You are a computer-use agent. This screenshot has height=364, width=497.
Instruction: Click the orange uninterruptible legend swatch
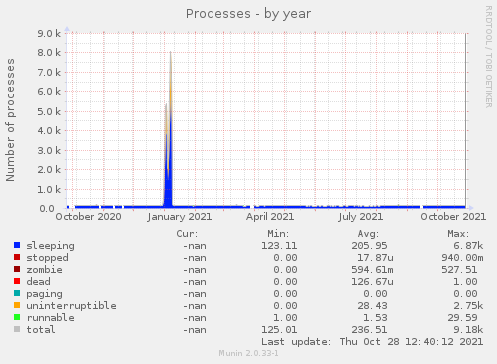(17, 305)
